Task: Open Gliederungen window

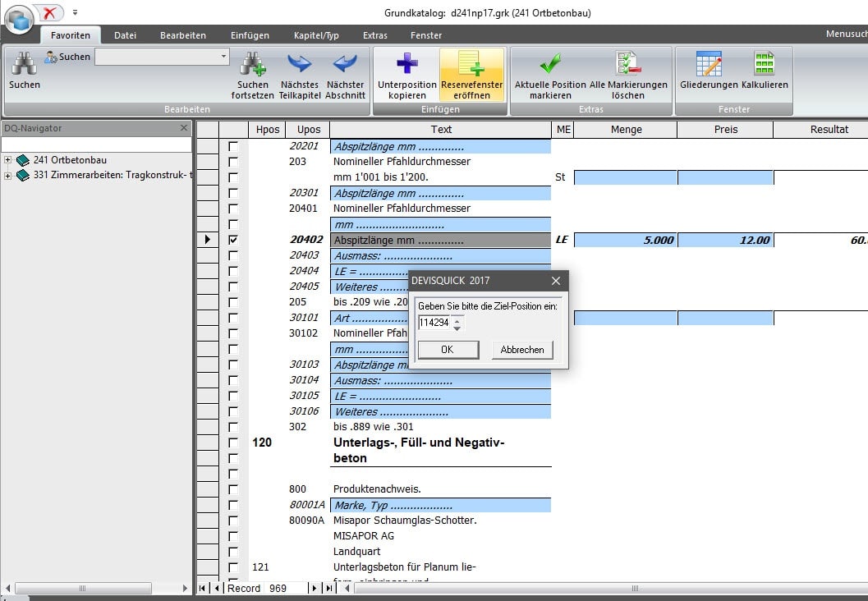Action: point(709,64)
